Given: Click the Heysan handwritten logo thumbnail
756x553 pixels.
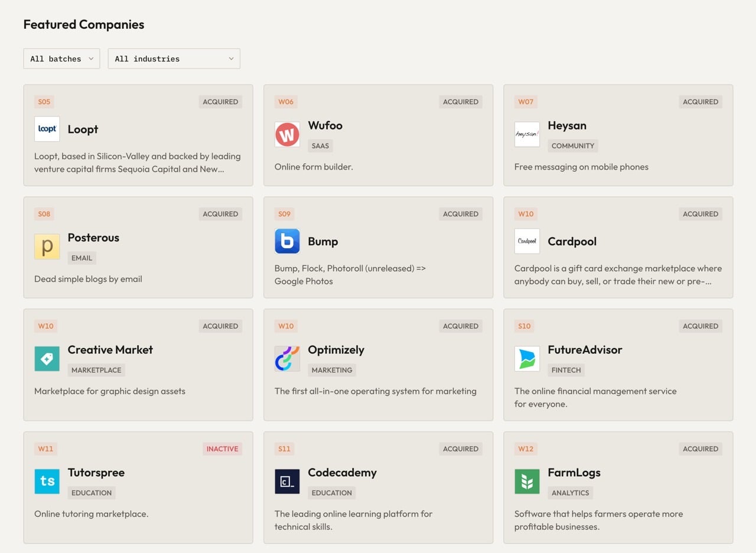Looking at the screenshot, I should [527, 135].
